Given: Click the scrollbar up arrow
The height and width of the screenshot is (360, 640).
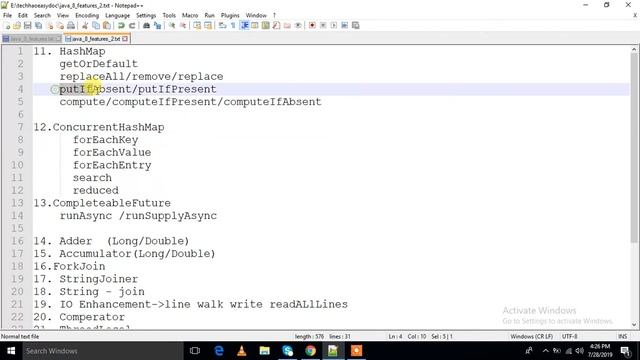Looking at the screenshot, I should coord(634,49).
